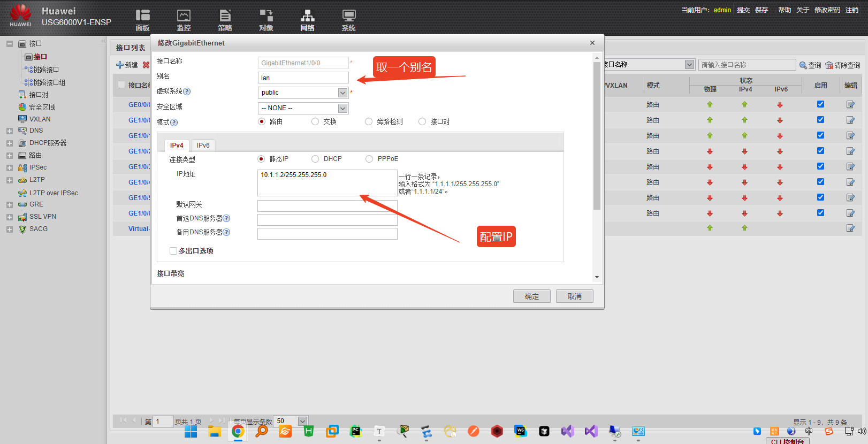Screen dimensions: 868x444
Task: Select 链路接口 in the sidebar tree
Action: [x=46, y=70]
